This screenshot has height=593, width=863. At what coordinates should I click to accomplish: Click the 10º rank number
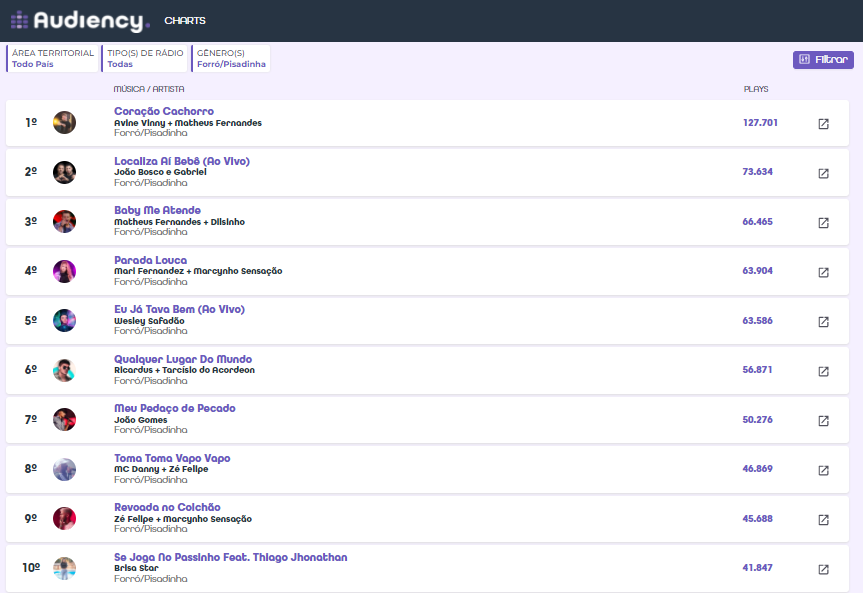click(x=31, y=568)
